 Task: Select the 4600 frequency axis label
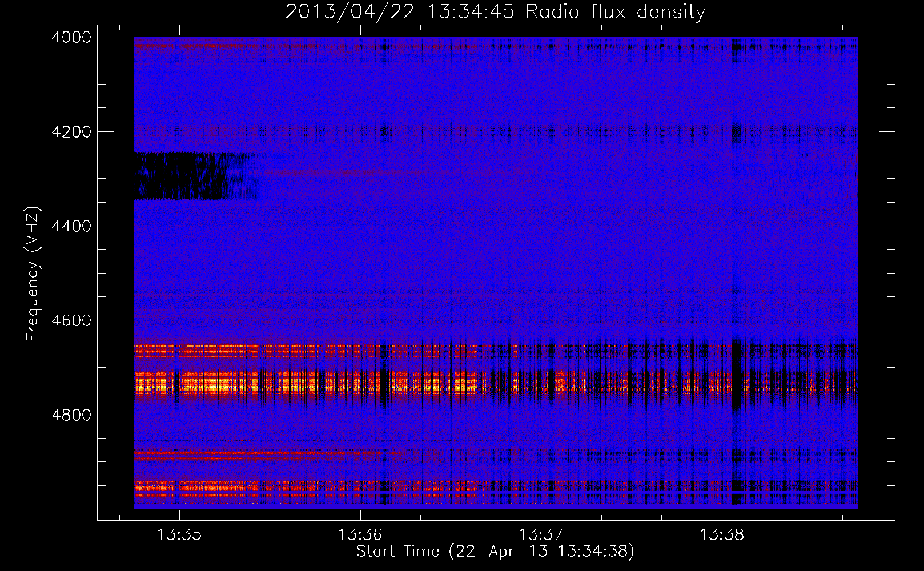[71, 320]
